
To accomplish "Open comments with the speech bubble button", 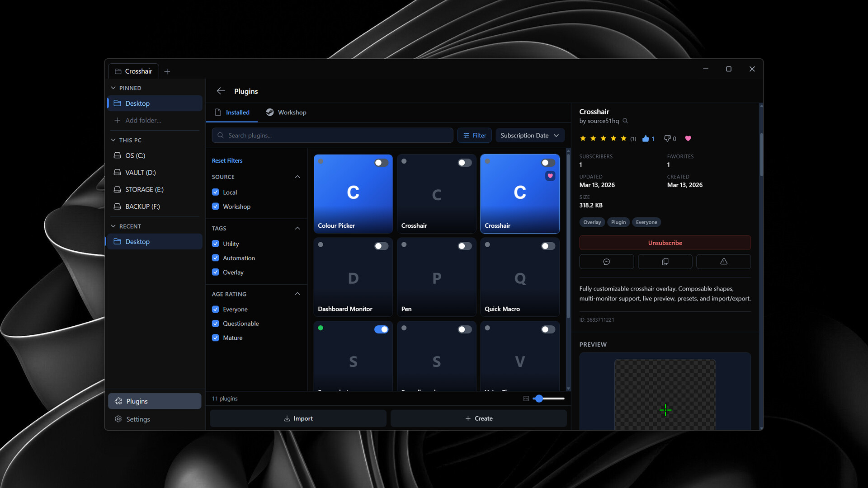I will pos(606,262).
